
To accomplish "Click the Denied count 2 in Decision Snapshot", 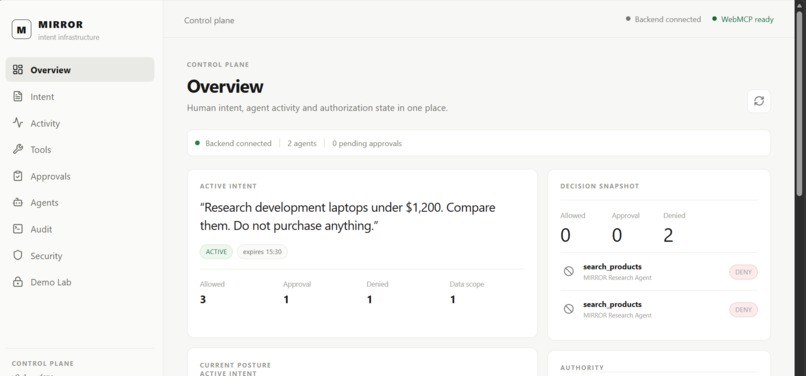I will point(668,236).
